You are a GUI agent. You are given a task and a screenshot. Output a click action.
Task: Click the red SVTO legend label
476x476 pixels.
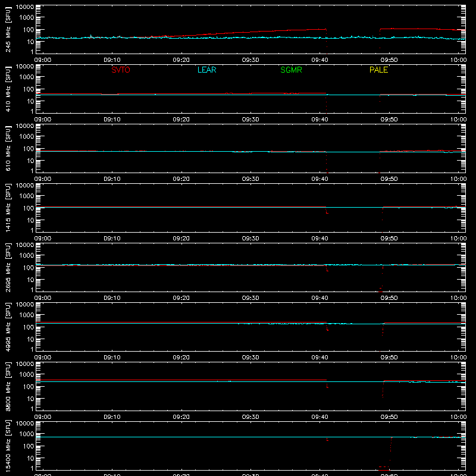point(121,70)
